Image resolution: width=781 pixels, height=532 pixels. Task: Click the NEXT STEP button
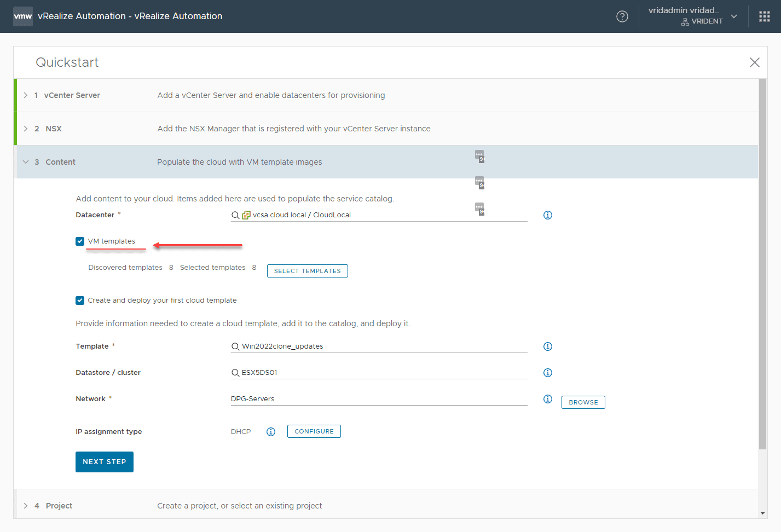click(x=105, y=462)
